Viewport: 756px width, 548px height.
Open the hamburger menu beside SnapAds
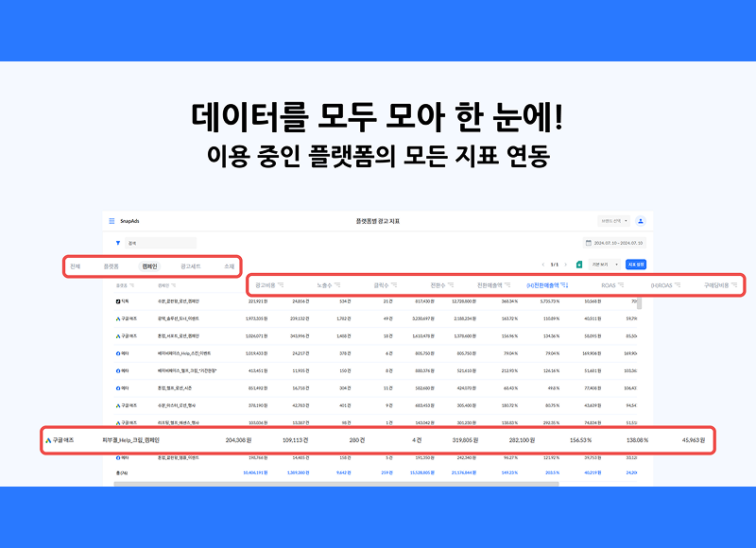pos(112,220)
